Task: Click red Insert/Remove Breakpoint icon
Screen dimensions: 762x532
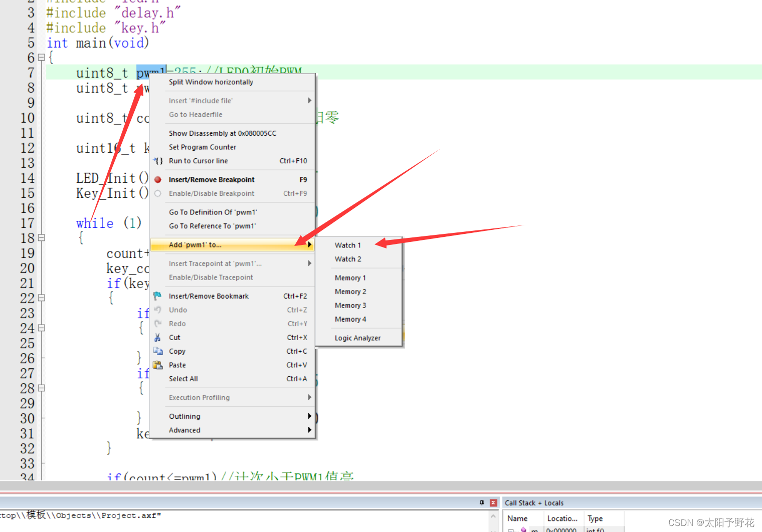Action: point(158,179)
